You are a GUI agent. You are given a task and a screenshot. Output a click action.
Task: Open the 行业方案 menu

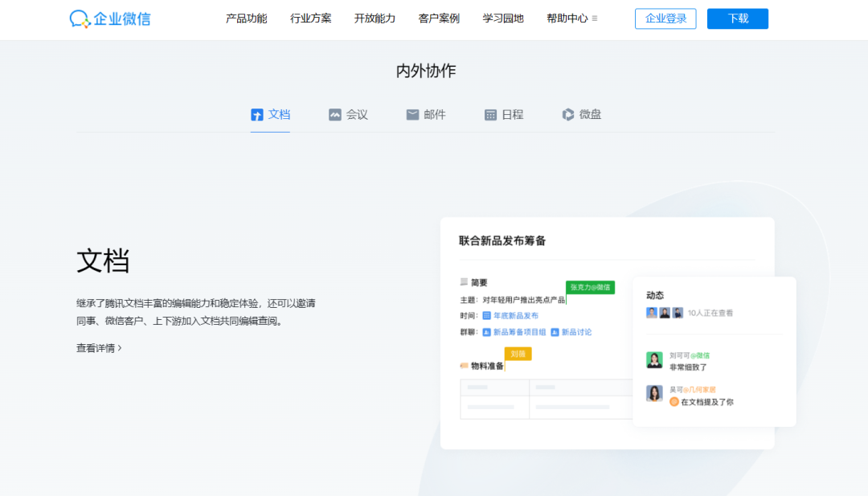(x=310, y=18)
